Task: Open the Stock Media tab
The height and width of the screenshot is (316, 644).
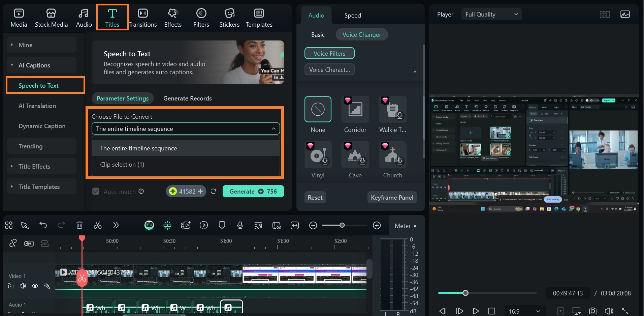Action: pos(51,18)
